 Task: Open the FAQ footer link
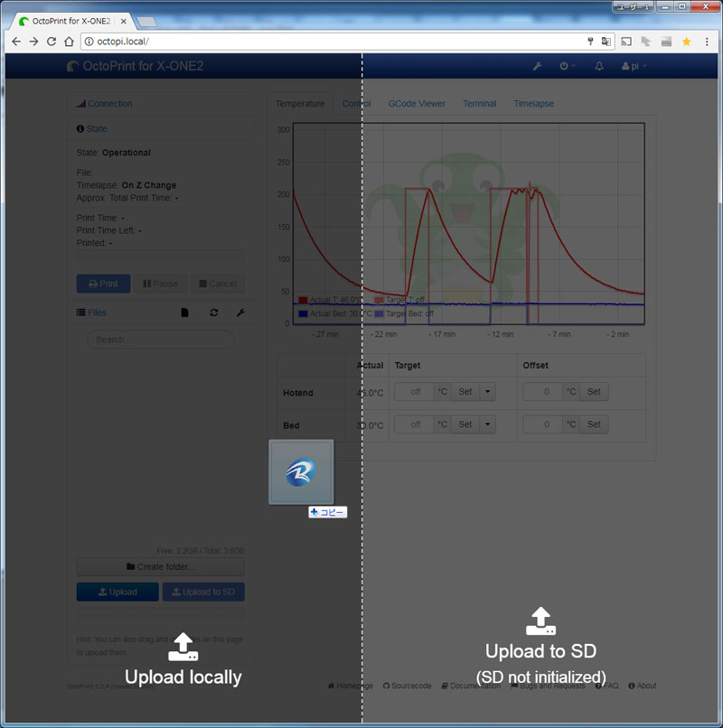pos(606,686)
